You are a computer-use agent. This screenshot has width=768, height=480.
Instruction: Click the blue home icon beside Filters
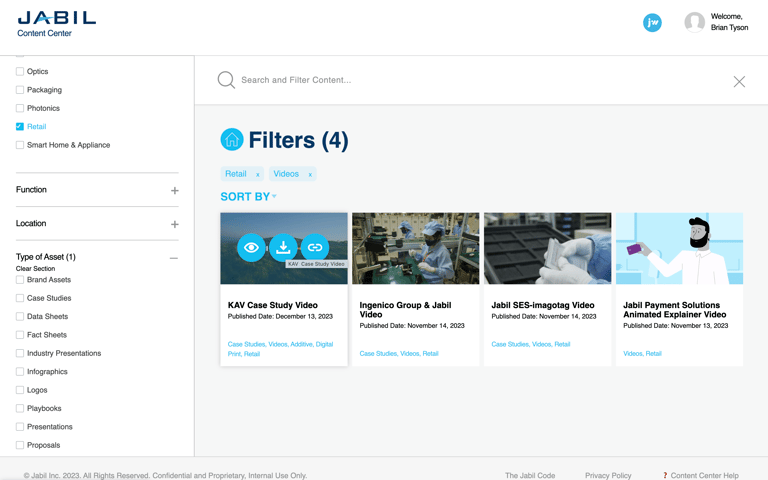232,140
